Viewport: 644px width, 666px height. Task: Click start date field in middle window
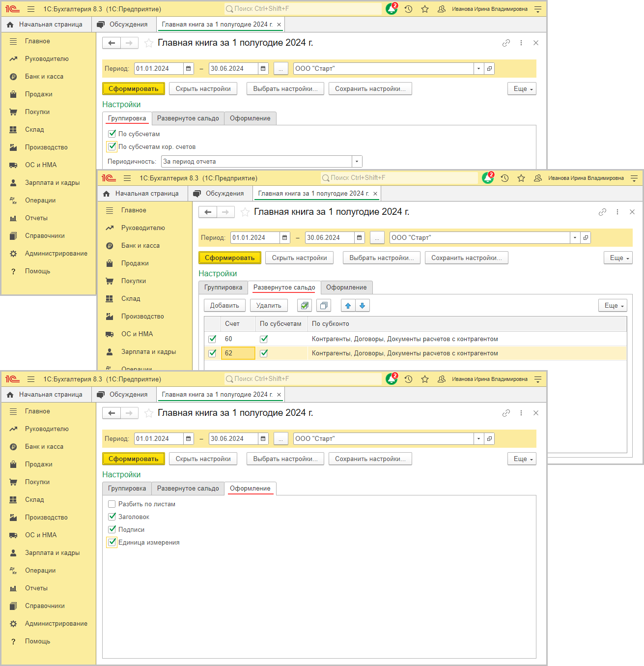tap(255, 238)
